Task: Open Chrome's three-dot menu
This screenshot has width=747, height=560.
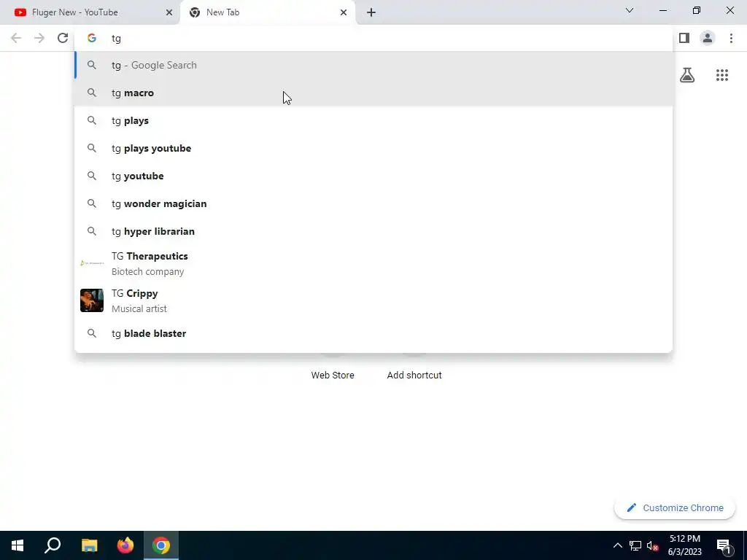Action: click(x=731, y=38)
